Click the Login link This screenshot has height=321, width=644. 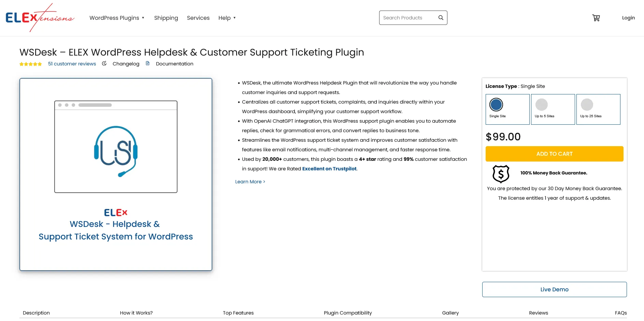coord(628,18)
